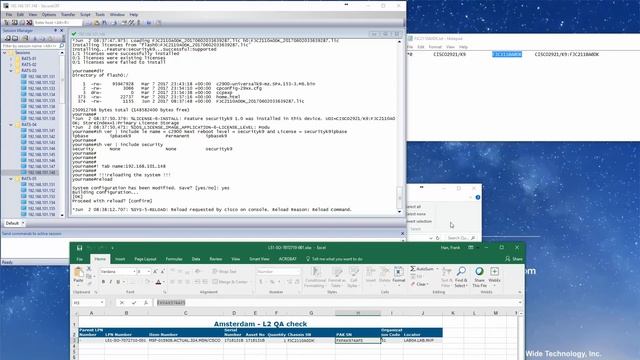Open the Clear dropdown in Editing group
Viewport: 640px width, 360px height.
coord(420,284)
